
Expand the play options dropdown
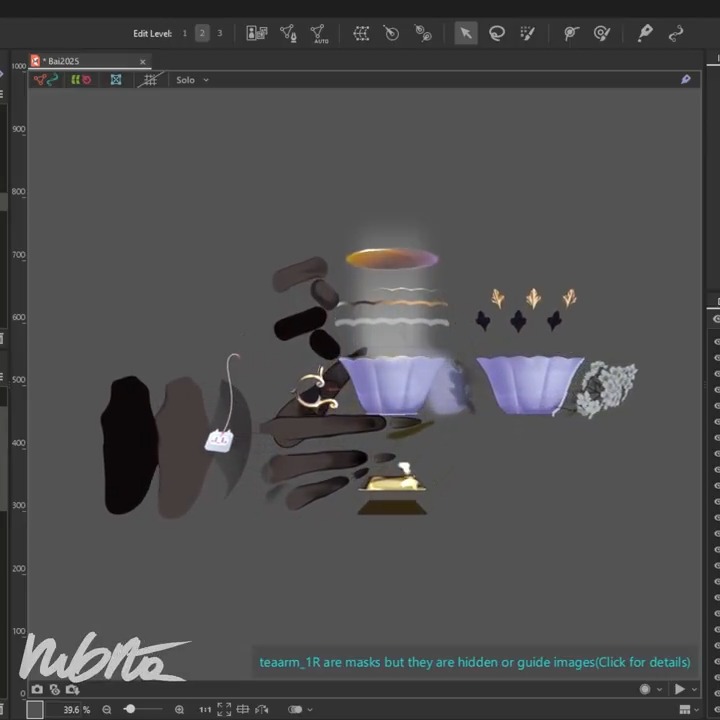click(x=694, y=689)
